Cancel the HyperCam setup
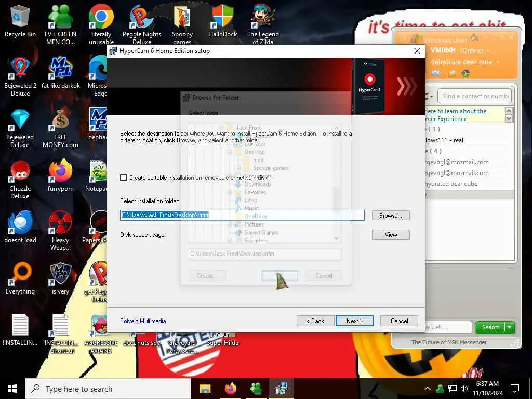 (399, 321)
